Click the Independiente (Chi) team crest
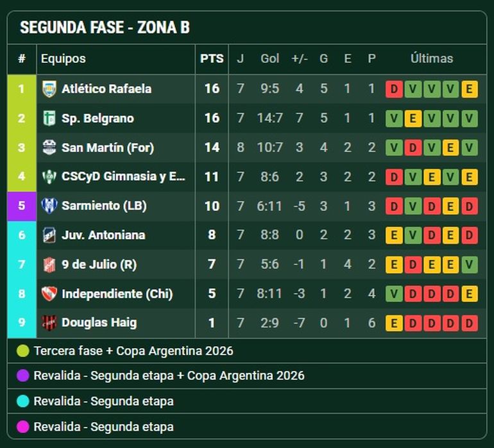Image resolution: width=494 pixels, height=448 pixels. tap(49, 294)
